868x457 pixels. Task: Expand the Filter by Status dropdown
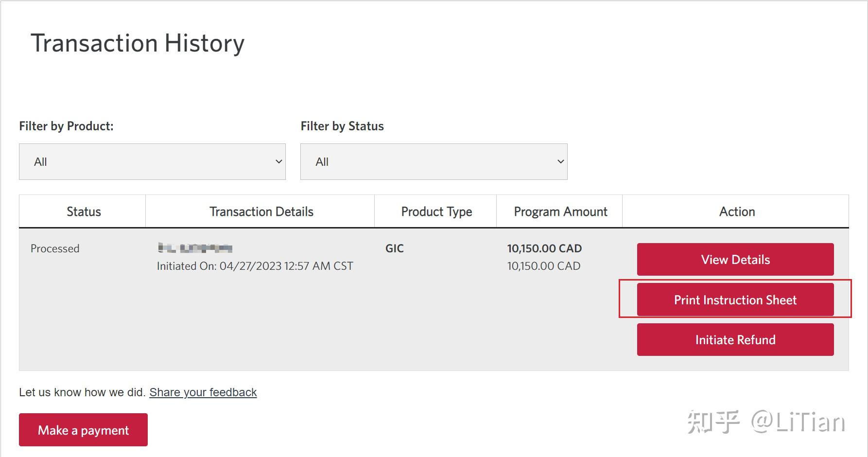tap(434, 162)
